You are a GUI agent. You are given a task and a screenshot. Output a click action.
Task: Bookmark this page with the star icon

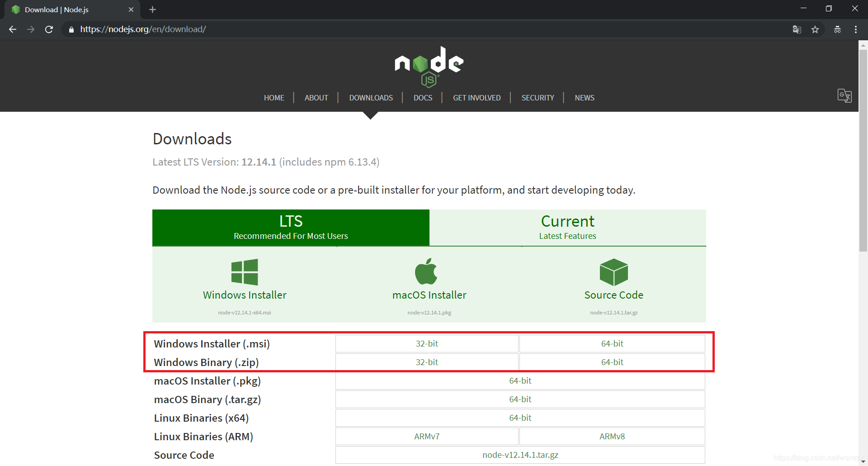pos(815,29)
